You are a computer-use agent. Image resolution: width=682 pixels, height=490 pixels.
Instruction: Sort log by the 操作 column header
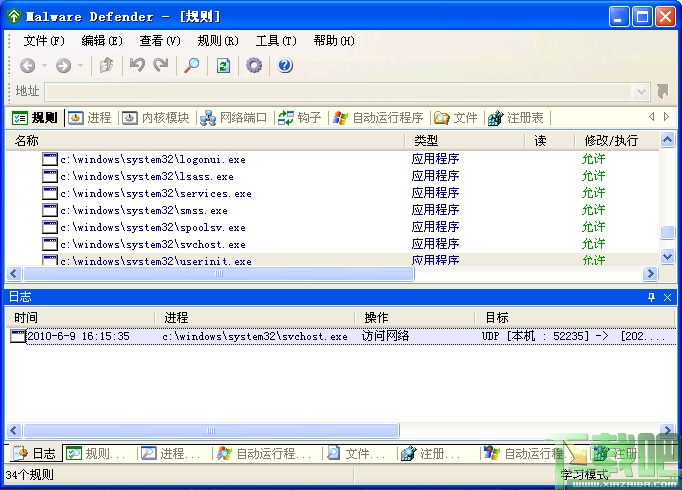[415, 317]
